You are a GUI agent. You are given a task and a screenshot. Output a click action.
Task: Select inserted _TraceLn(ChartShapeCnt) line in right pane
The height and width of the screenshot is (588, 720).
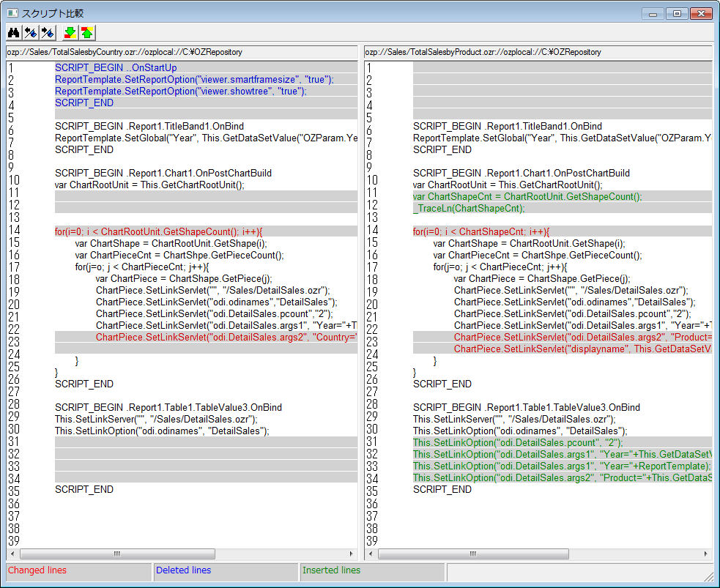coord(469,208)
